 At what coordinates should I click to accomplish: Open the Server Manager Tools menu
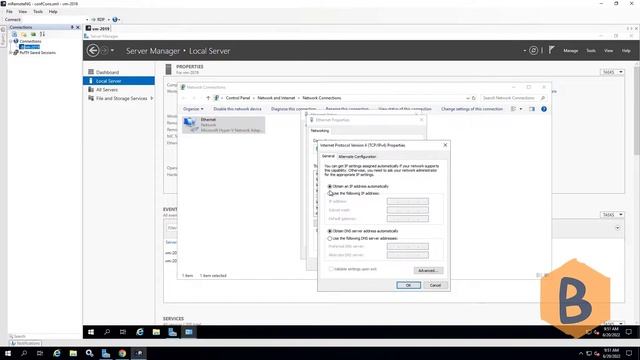(591, 51)
